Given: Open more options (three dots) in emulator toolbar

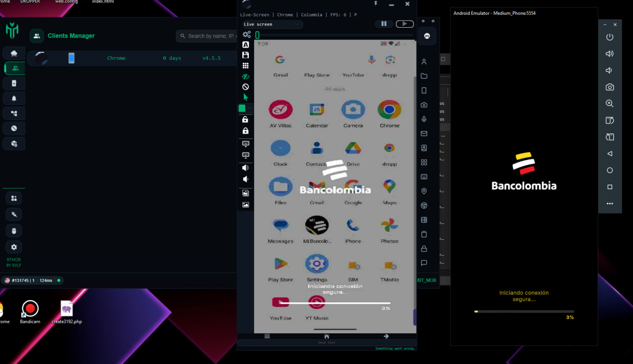Looking at the screenshot, I should (x=610, y=203).
